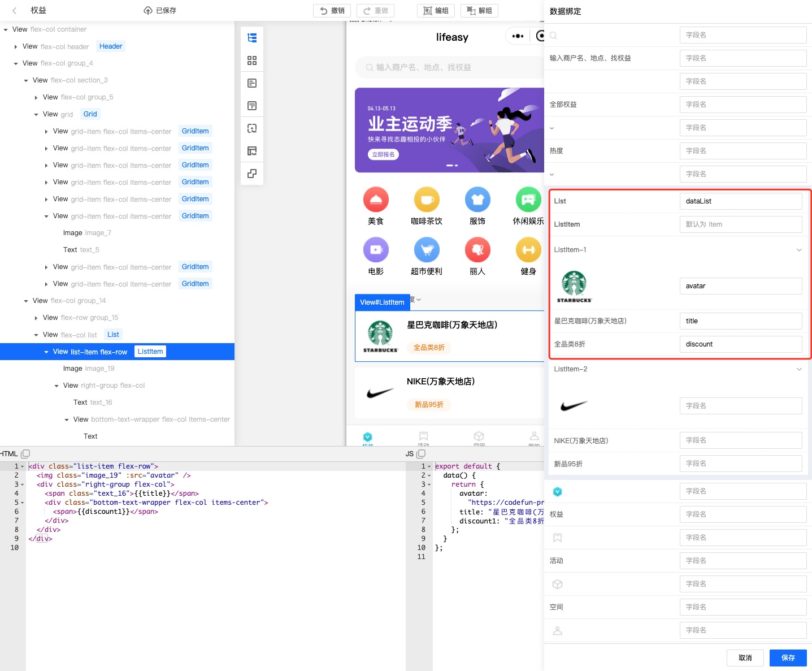This screenshot has width=812, height=671.
Task: Edit the title binding field
Action: click(x=741, y=321)
